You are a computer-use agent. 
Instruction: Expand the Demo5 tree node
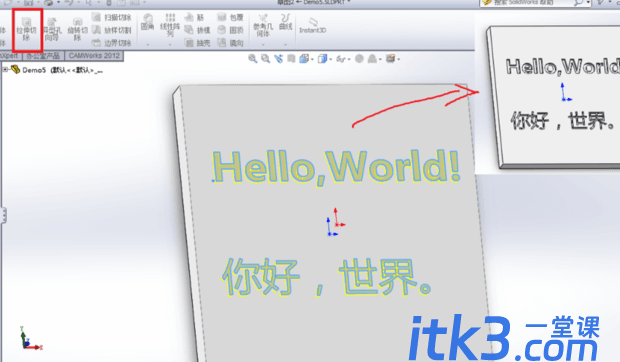click(x=5, y=70)
